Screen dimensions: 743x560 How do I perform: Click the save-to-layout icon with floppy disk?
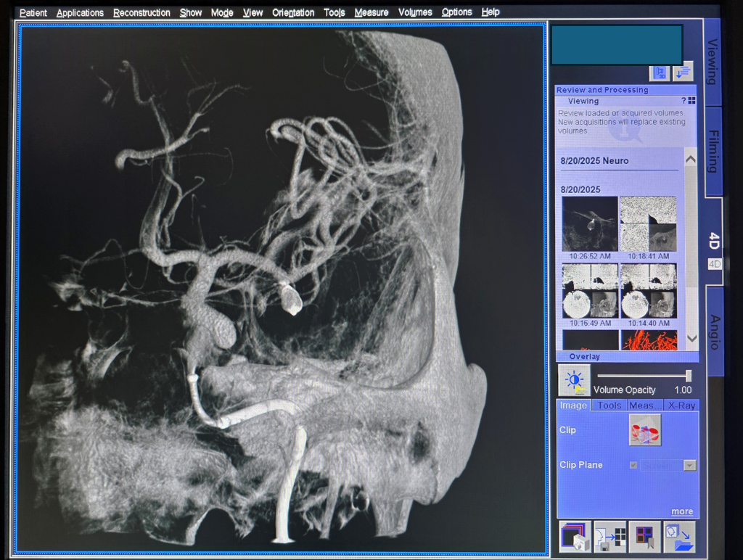609,538
